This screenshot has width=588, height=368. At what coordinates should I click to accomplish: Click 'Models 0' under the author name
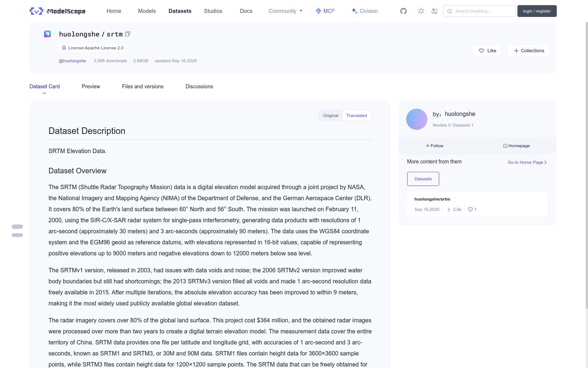[x=442, y=125]
